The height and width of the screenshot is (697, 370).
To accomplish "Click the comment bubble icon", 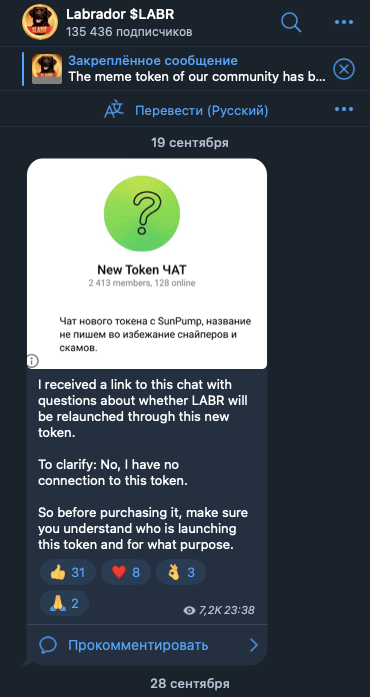I will 48,645.
